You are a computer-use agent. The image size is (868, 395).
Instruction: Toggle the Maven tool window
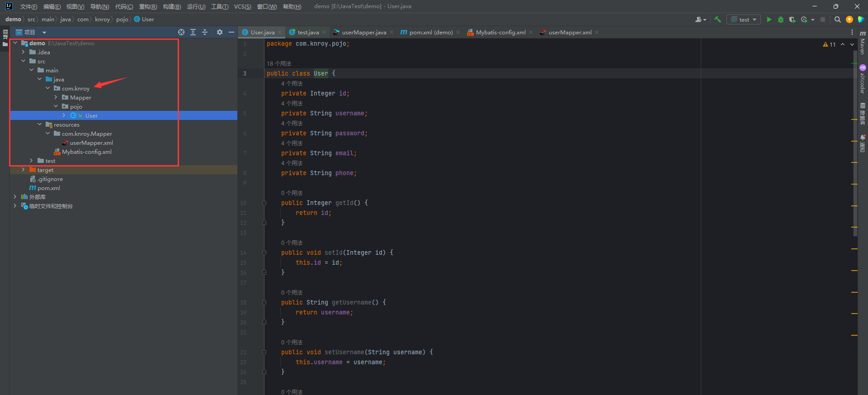click(x=863, y=43)
